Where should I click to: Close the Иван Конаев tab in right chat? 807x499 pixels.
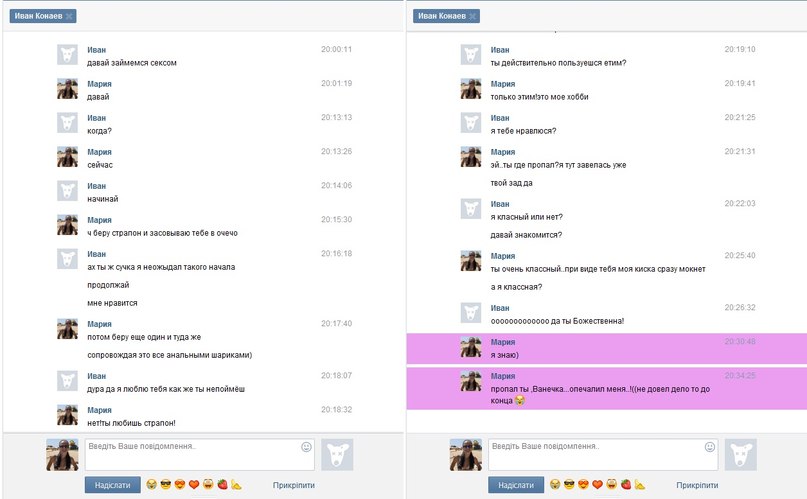coord(472,16)
